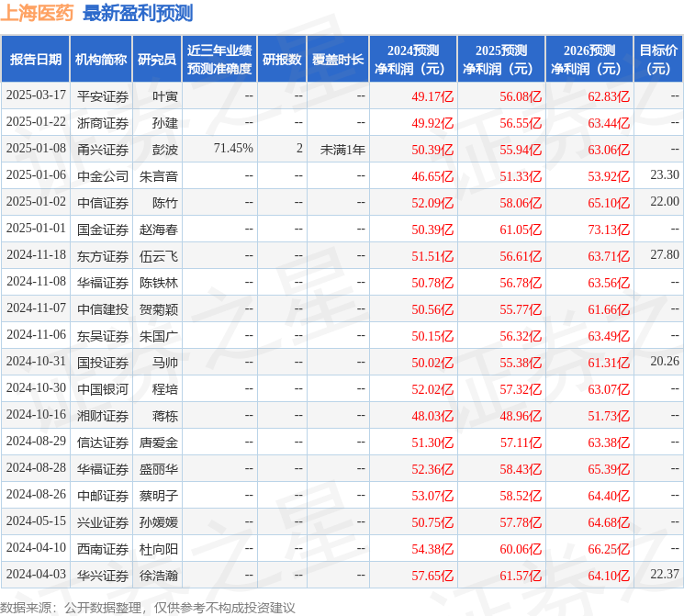The image size is (684, 616).
Task: Click the target price 22.37
Action: coord(665,574)
